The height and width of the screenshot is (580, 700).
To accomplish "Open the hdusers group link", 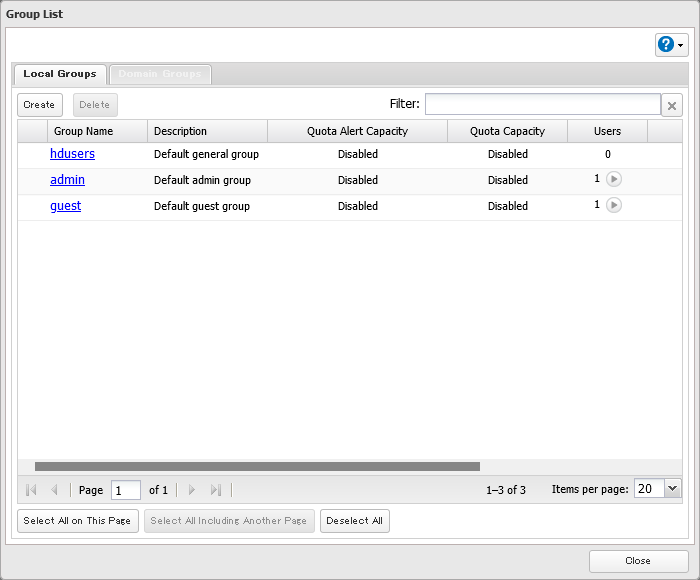I will [72, 154].
